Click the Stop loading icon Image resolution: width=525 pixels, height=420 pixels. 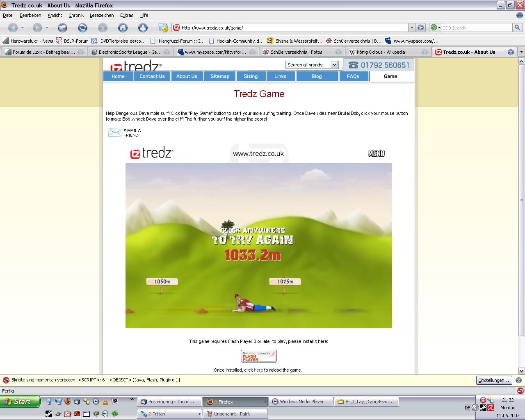103,27
